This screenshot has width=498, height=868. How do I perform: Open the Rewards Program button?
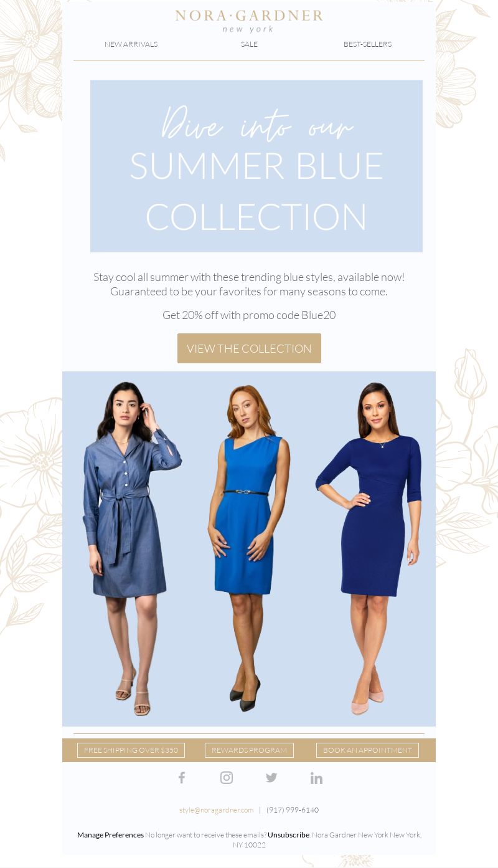tap(249, 750)
